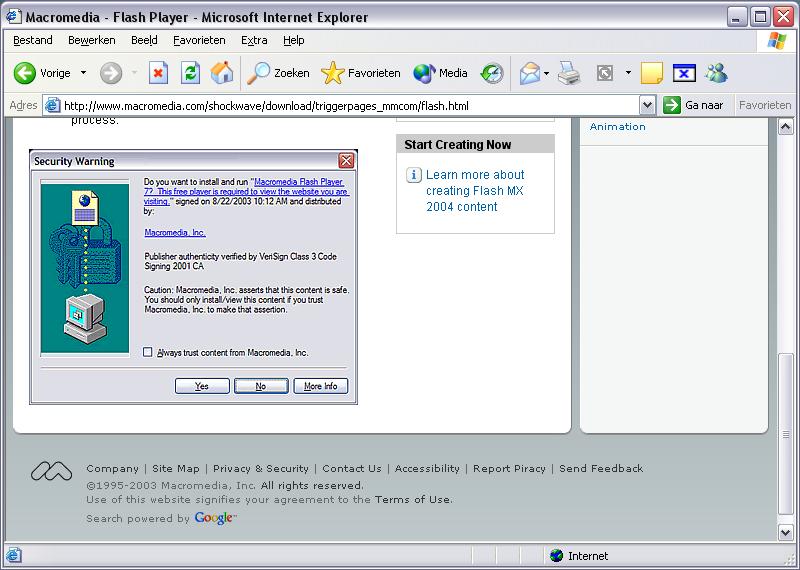Click the Ga naar green arrow button
The image size is (800, 570).
[672, 105]
